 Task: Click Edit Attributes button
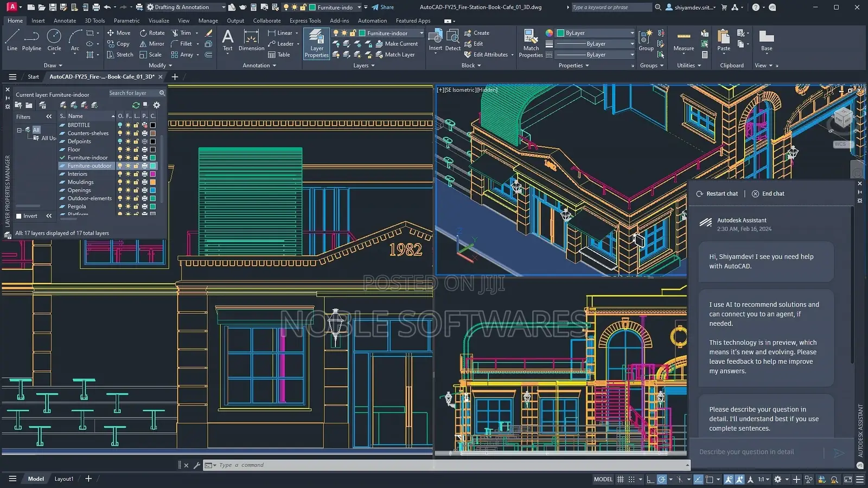point(489,55)
